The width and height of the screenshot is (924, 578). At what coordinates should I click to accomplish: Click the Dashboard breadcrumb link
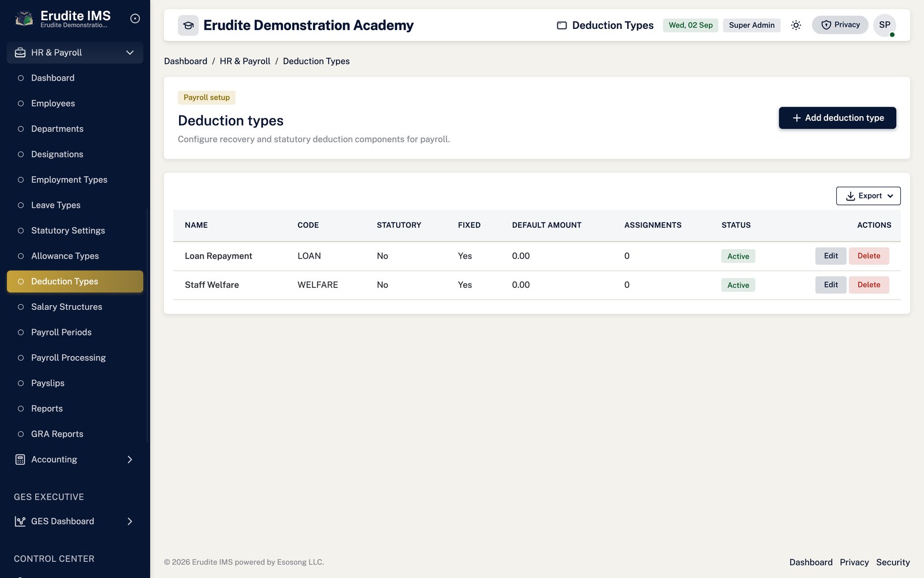pyautogui.click(x=185, y=61)
